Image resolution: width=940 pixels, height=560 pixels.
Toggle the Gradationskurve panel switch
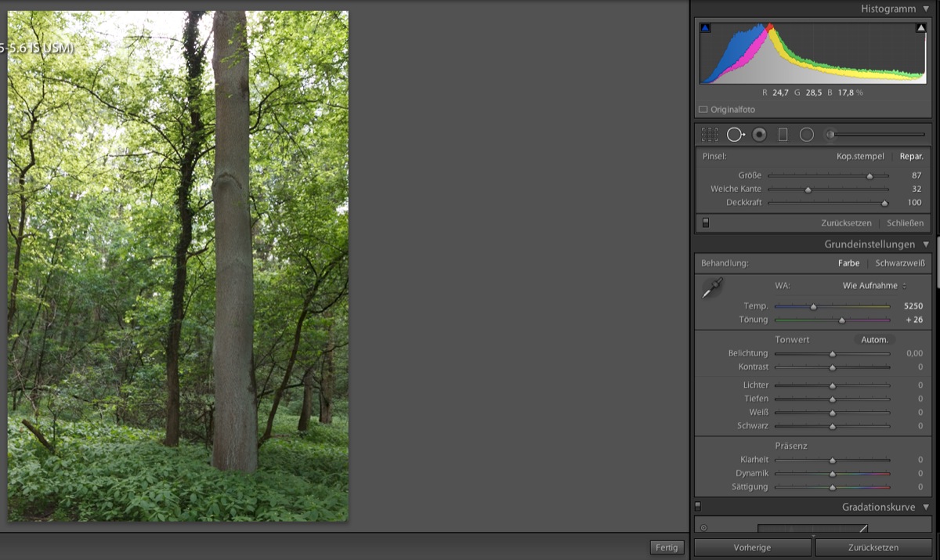(x=698, y=507)
